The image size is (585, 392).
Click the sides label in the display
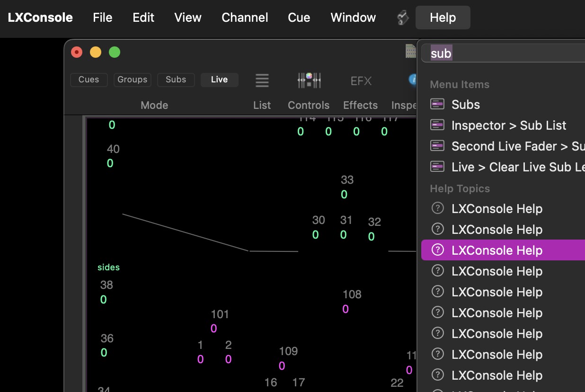(108, 267)
